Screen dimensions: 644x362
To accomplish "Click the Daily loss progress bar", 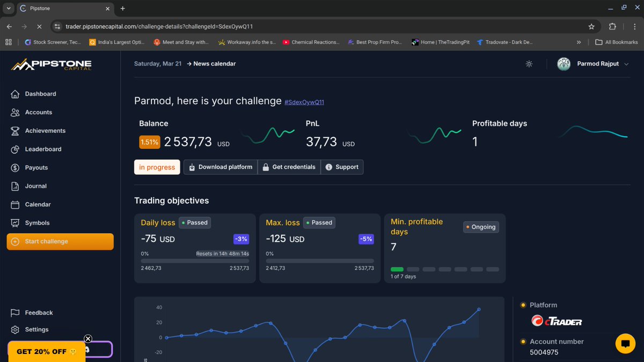I will tap(195, 261).
